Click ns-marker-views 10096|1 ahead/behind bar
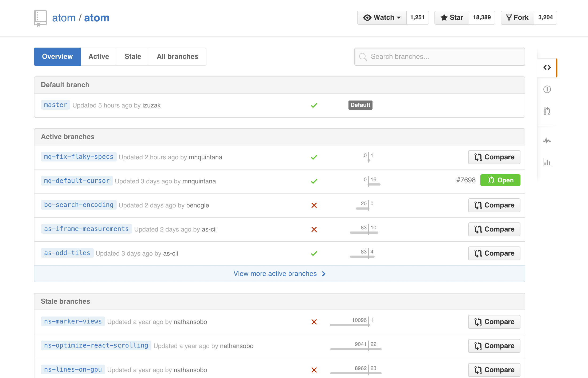The height and width of the screenshot is (378, 588). coord(350,322)
